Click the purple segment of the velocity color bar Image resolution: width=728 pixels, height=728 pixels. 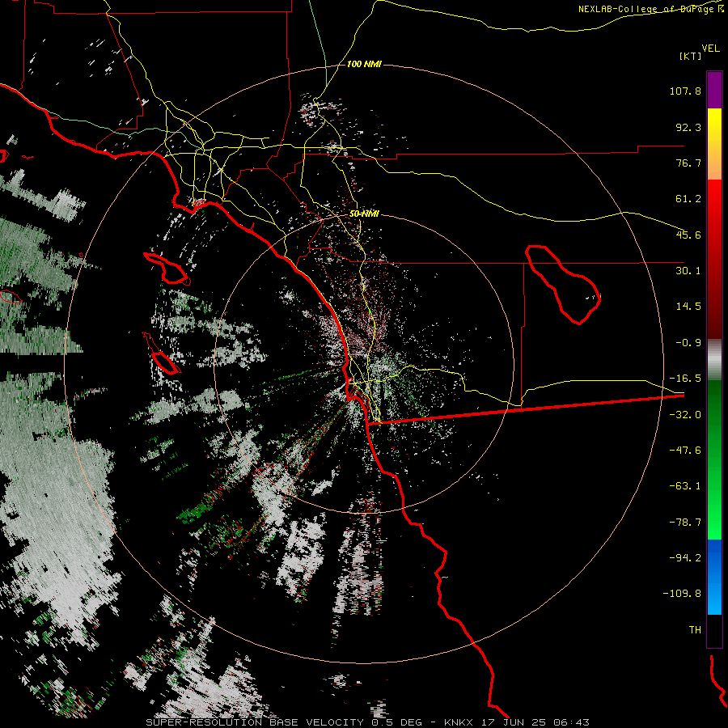click(714, 90)
